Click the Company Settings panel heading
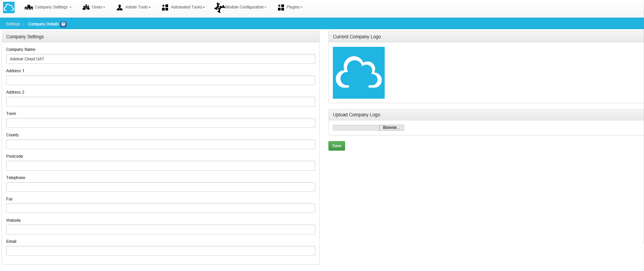644x271 pixels. (25, 37)
